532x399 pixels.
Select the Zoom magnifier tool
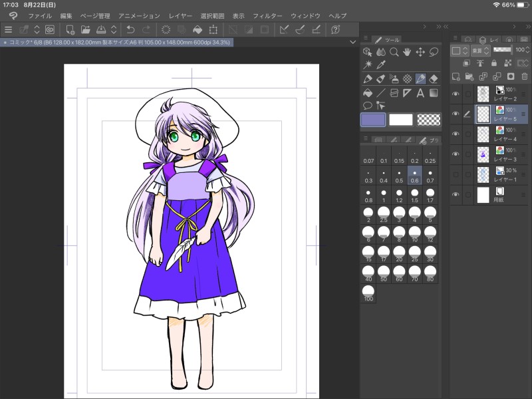coord(394,52)
